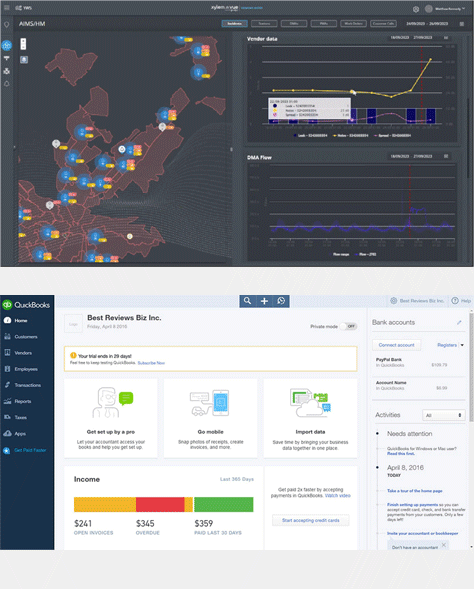Viewport: 474px width, 589px height.
Task: Click the company Logo placeholder
Action: pos(73,324)
